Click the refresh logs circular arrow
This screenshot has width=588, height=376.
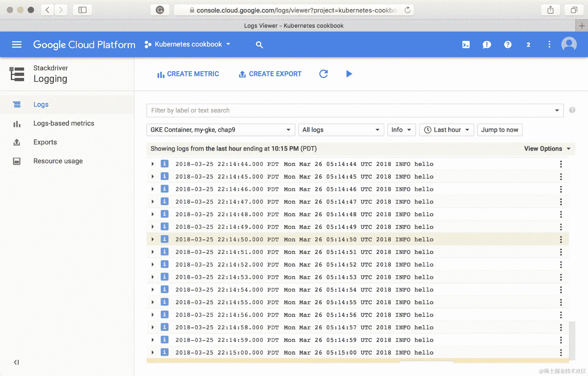[x=324, y=74]
